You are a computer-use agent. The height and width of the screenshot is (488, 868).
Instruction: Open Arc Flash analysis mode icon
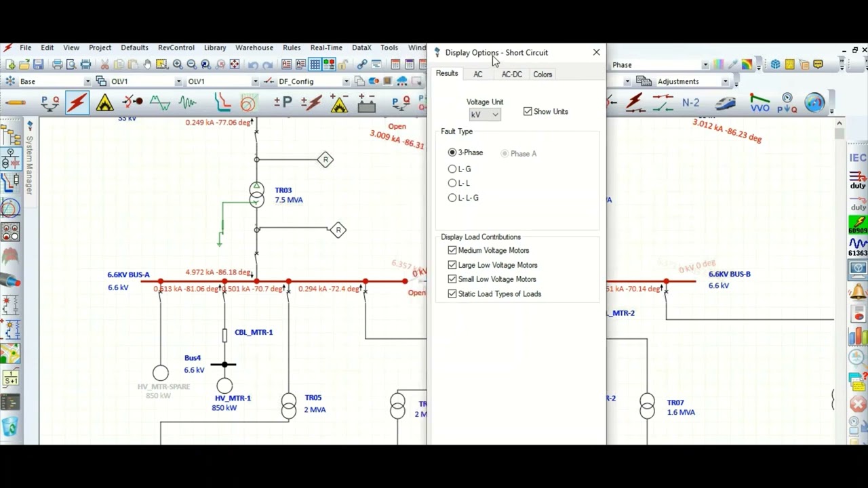pos(104,103)
